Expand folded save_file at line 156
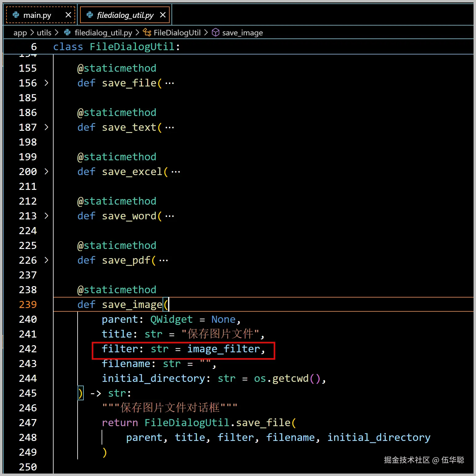 pyautogui.click(x=46, y=83)
